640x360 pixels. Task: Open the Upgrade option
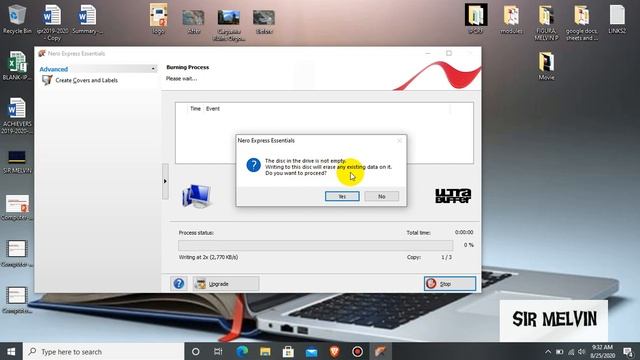(226, 284)
